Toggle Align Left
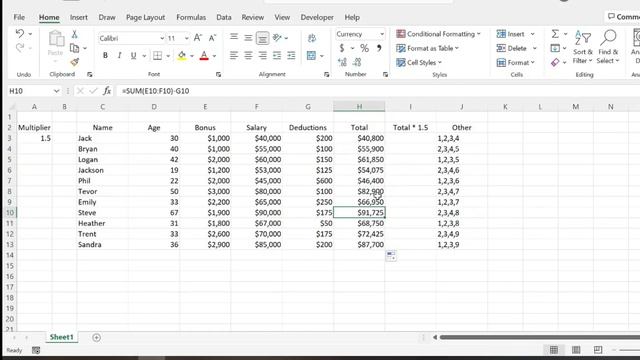This screenshot has height=360, width=640. pos(233,56)
